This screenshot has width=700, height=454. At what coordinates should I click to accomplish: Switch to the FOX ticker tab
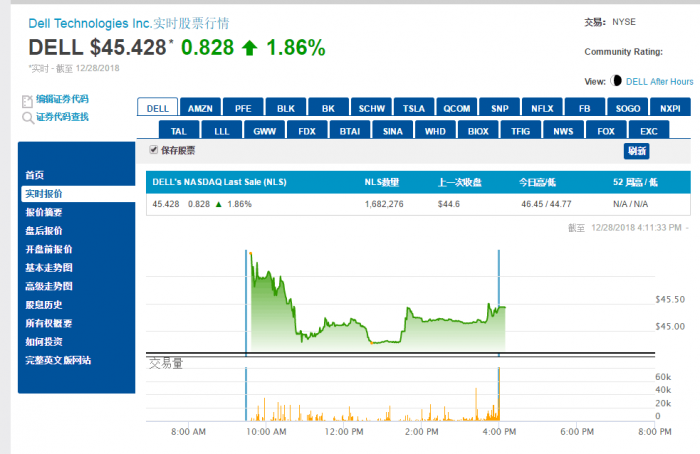pos(606,131)
